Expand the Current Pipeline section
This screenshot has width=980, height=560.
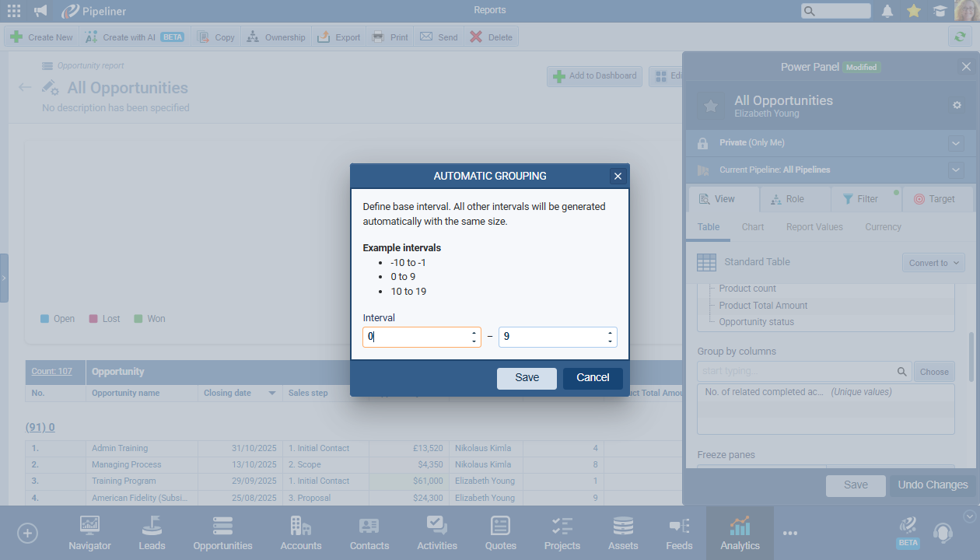(956, 170)
